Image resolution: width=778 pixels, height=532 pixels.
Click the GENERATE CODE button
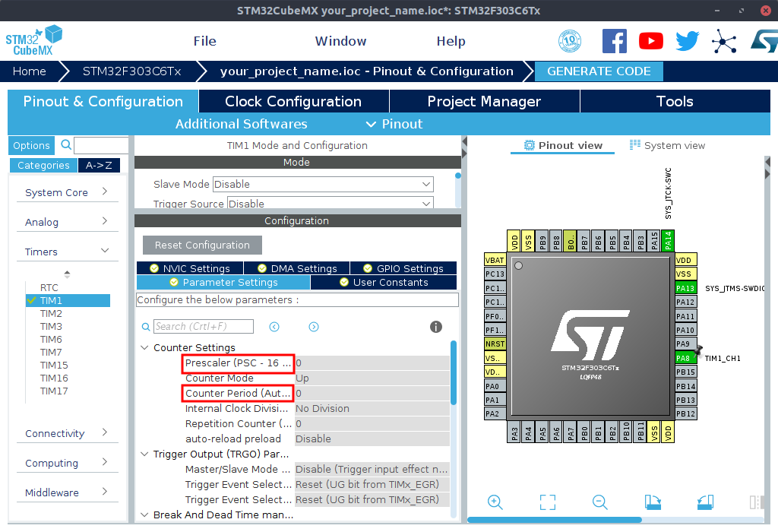tap(599, 71)
